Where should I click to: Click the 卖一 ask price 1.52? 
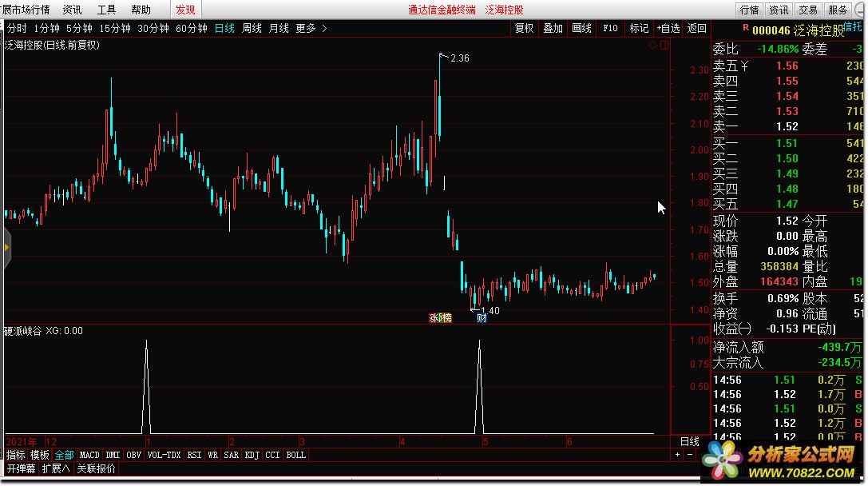tap(787, 127)
